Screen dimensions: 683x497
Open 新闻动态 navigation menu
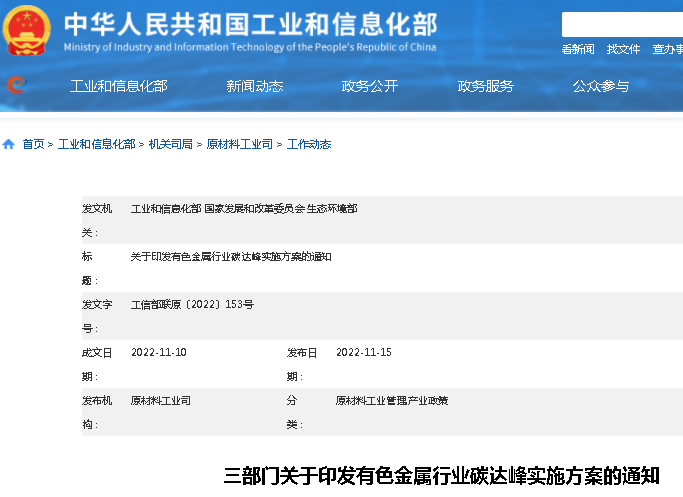pos(254,86)
